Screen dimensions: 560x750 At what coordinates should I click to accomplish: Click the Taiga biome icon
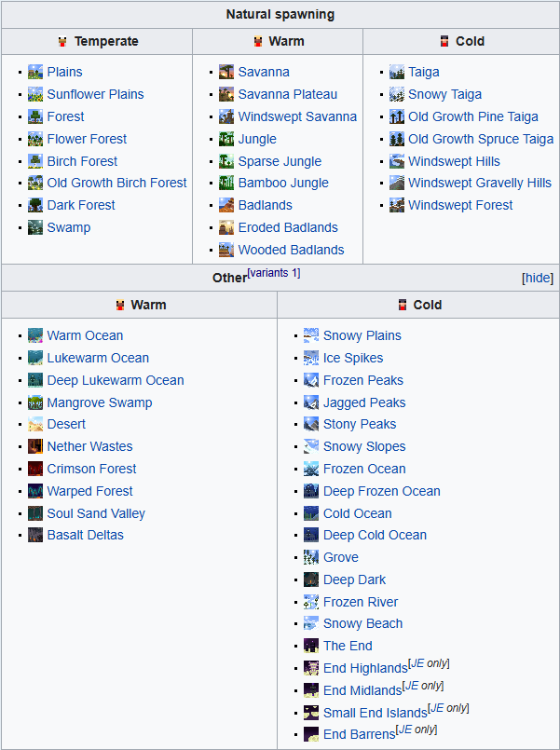coord(397,73)
